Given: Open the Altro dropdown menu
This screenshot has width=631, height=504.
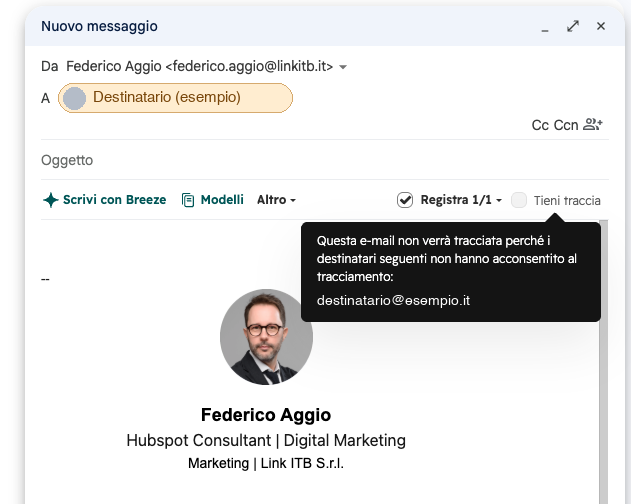Looking at the screenshot, I should tap(276, 200).
